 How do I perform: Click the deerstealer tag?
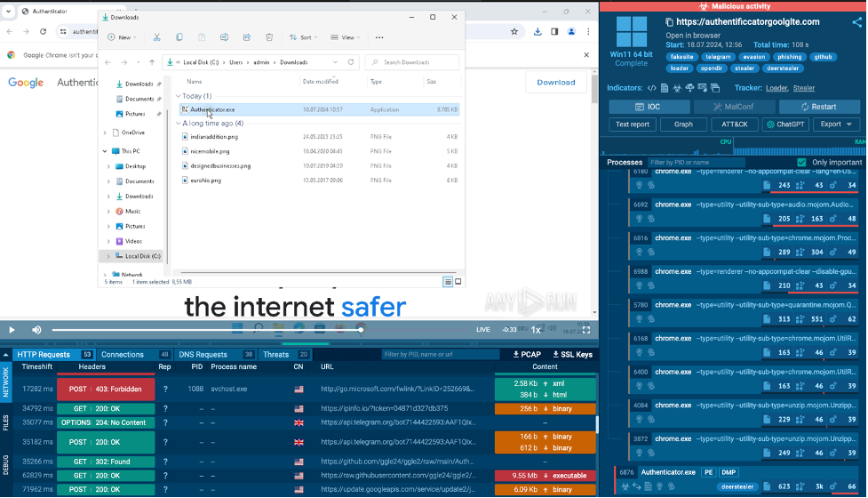point(783,68)
